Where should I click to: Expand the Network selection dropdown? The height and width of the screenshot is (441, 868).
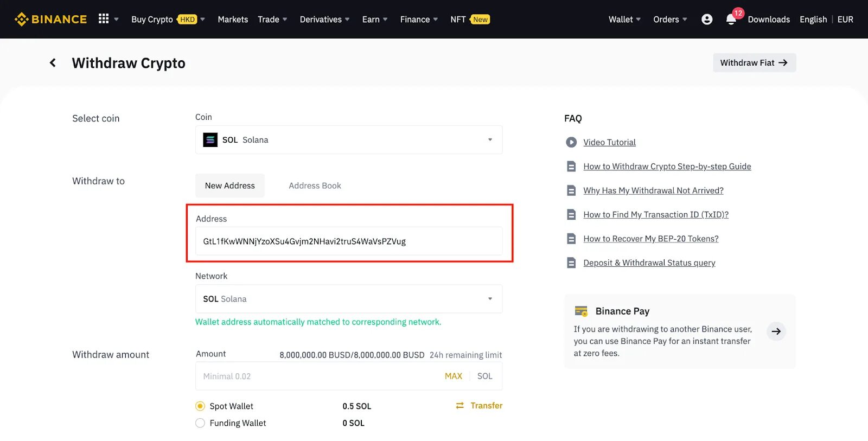(x=490, y=299)
